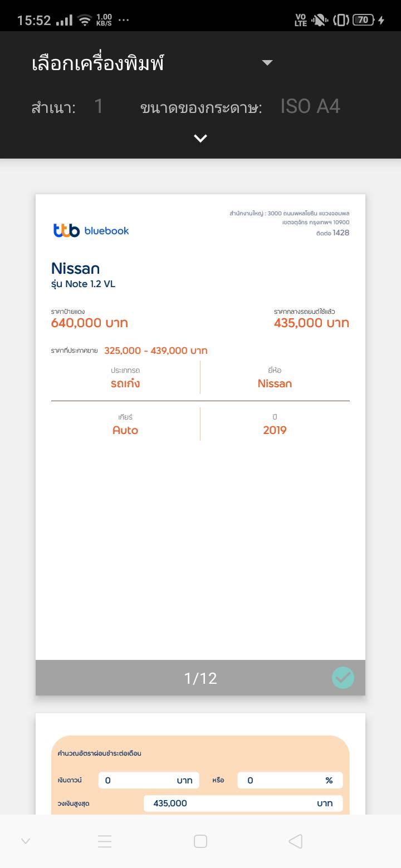Click the down payment baht input field
Screen dimensions: 401x868
click(148, 780)
